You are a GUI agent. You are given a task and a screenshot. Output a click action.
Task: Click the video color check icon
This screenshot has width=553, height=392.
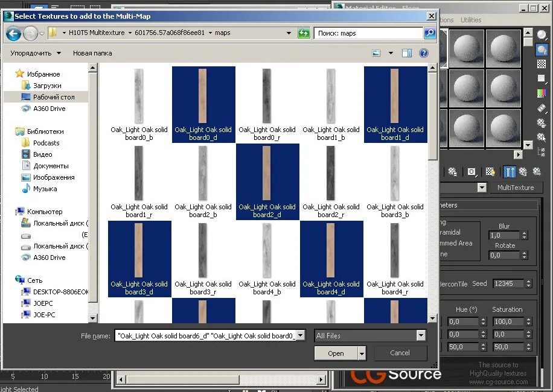click(542, 93)
